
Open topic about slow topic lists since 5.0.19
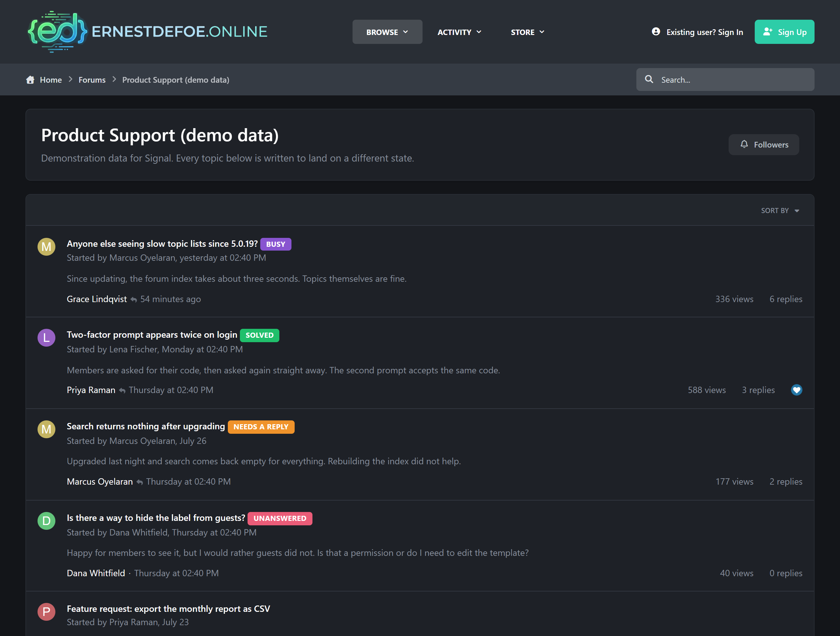(x=162, y=244)
